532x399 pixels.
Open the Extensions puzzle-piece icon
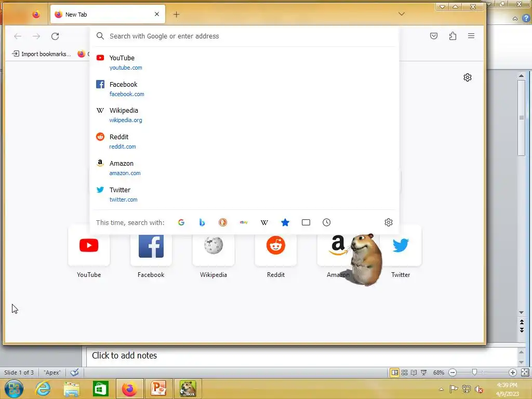453,36
